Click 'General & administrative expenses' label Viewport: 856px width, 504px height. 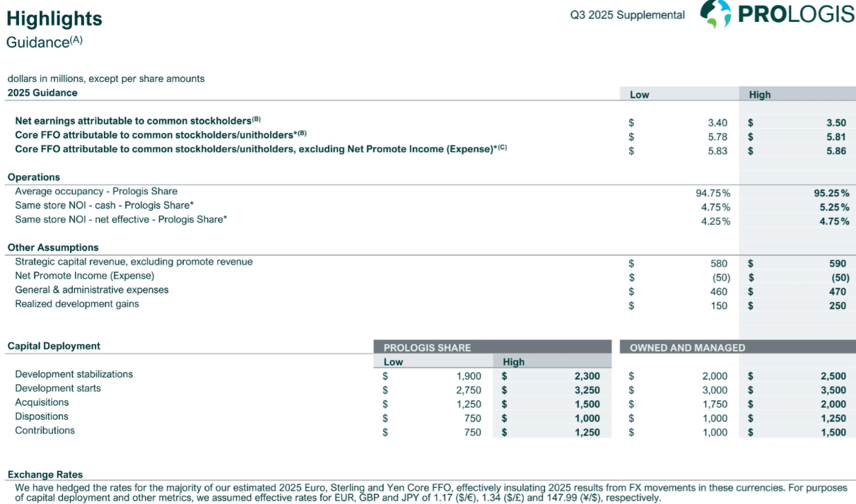point(92,290)
